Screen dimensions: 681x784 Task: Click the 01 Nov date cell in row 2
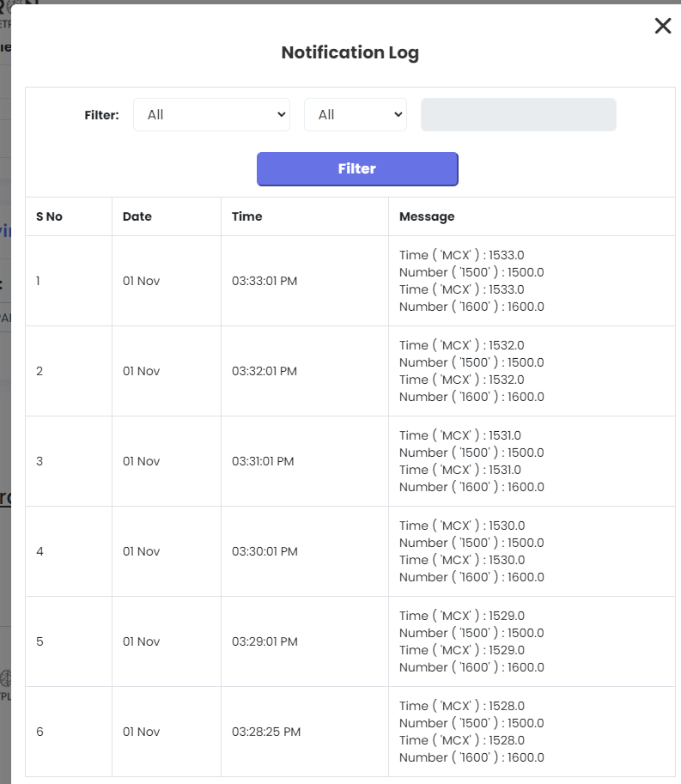click(x=141, y=371)
